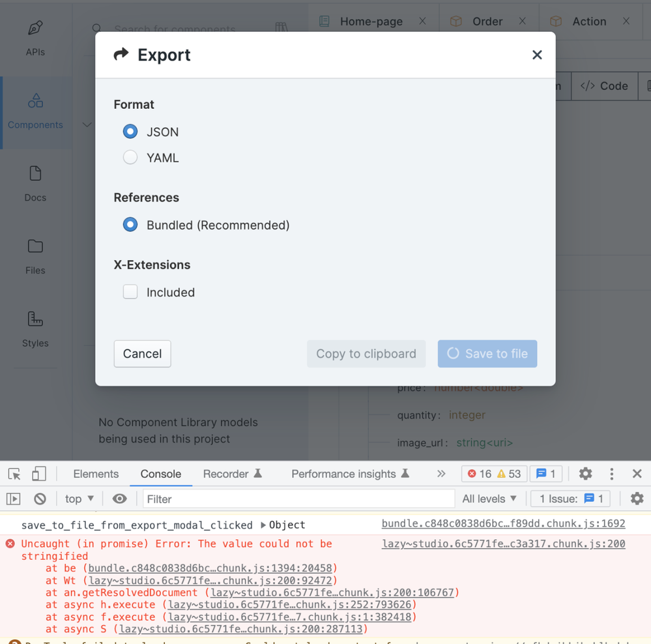Open the top JavaScript context dropdown
651x644 pixels.
[x=80, y=499]
